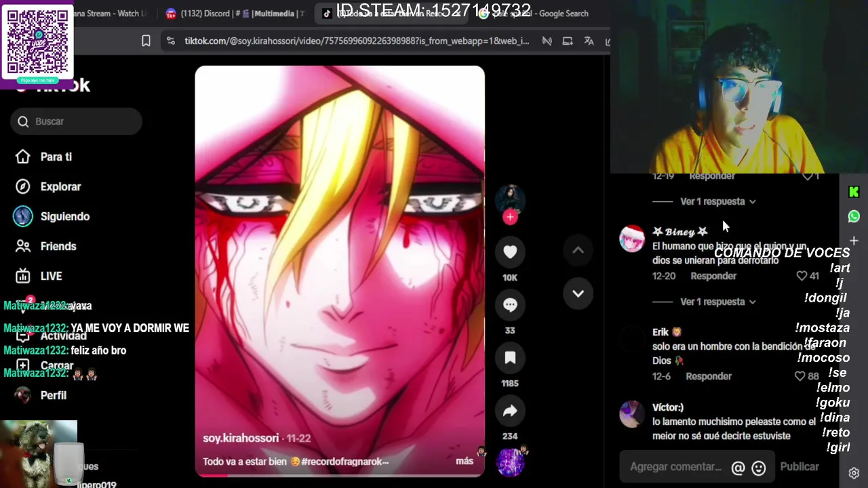Click the crossed-out sound icon in address bar

coord(547,41)
